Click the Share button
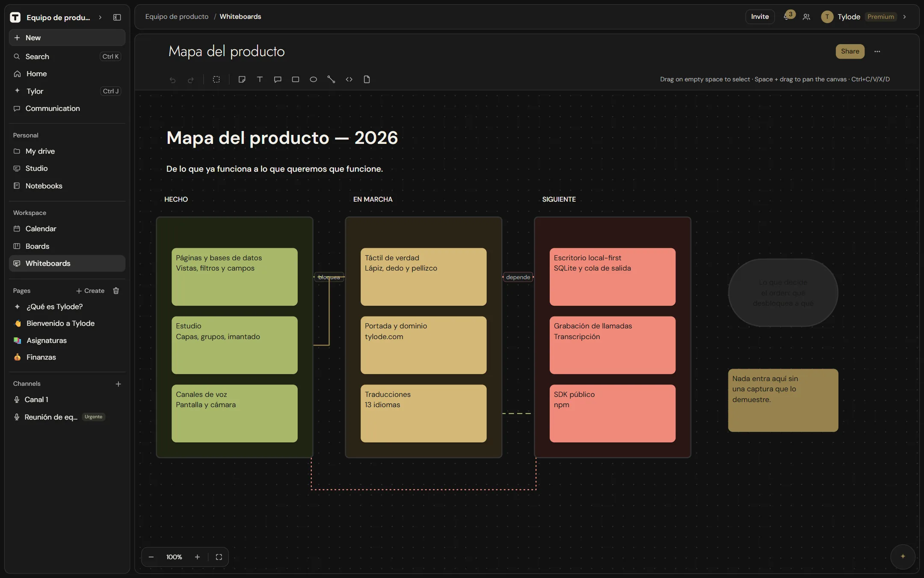 tap(850, 51)
